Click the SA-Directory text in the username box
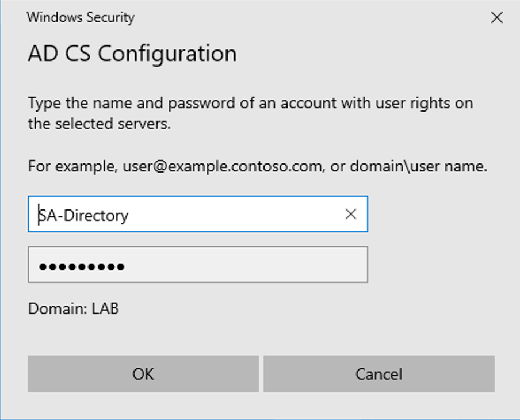The height and width of the screenshot is (420, 520). point(83,215)
